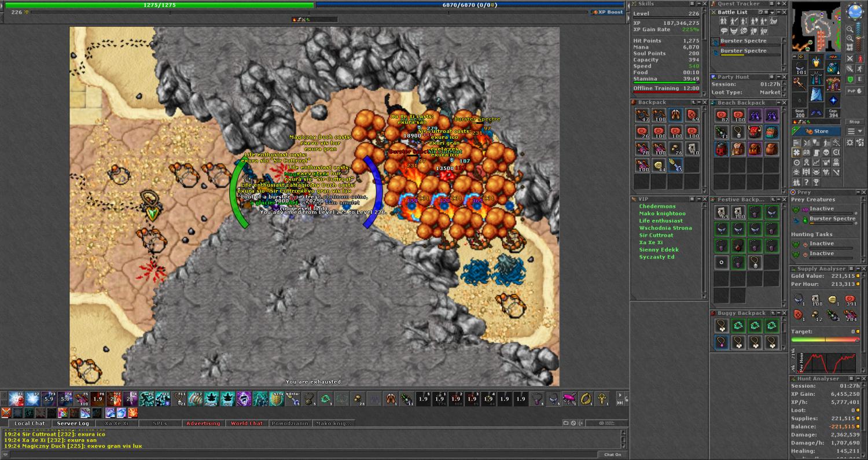
Task: Open the line-chart analytics sidebar icon
Action: point(816,163)
